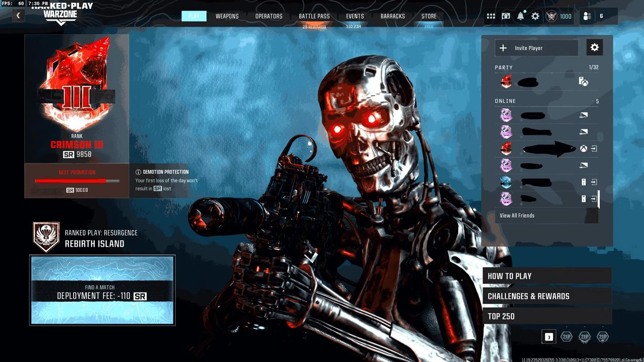Open the COD Points emblem showing 1000
644x362 pixels.
(551, 16)
